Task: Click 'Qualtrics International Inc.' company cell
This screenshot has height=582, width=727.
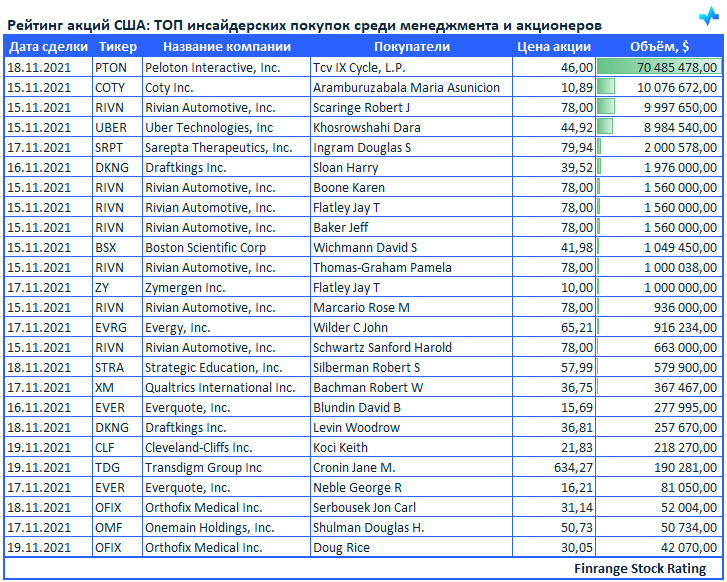Action: coord(226,387)
